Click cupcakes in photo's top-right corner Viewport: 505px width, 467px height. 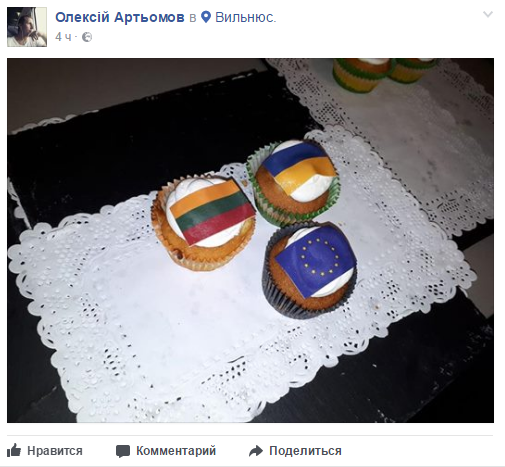tap(383, 75)
